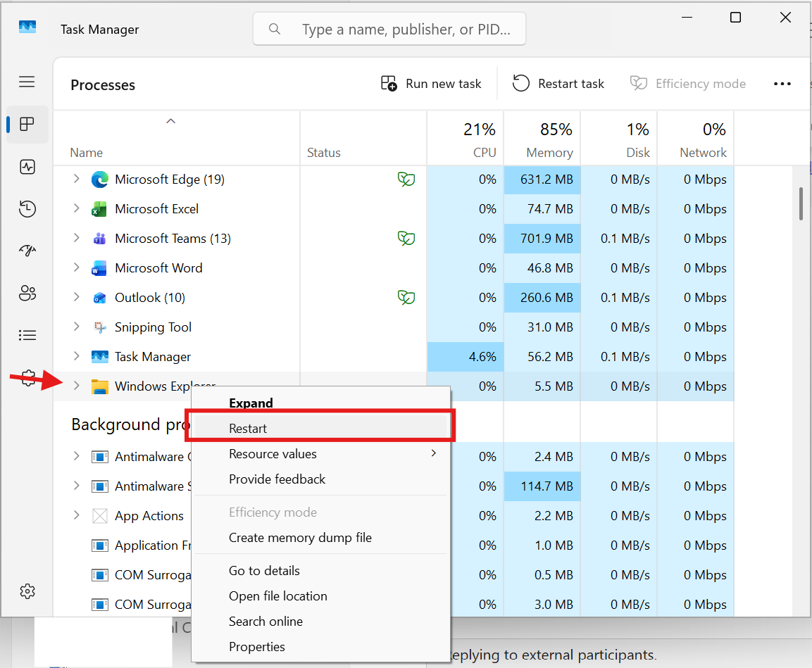Select Properties in the context menu
812x668 pixels.
click(x=320, y=647)
